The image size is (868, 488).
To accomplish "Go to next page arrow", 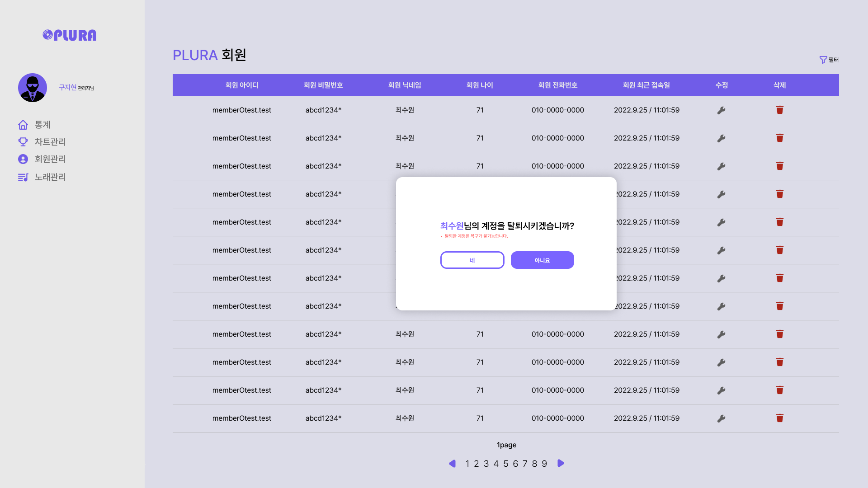I will pos(561,464).
